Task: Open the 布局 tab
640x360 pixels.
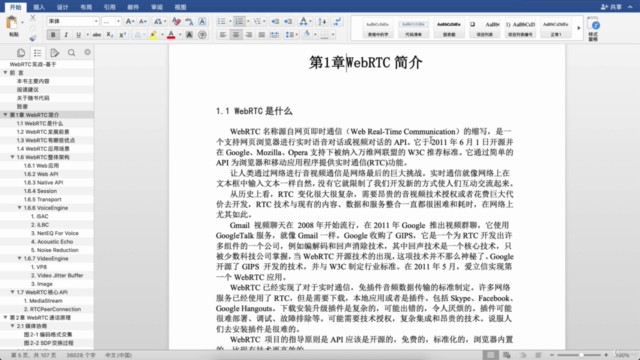Action: (86, 7)
